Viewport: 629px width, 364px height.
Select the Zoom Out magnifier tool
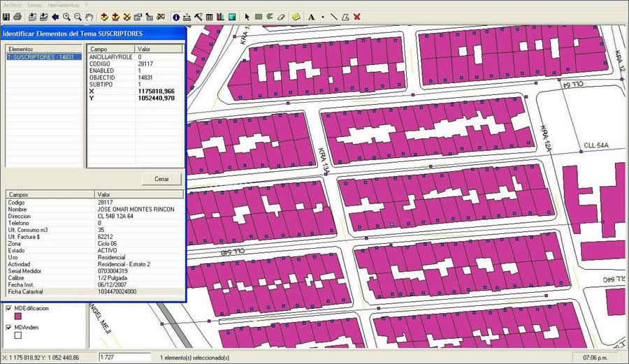point(78,16)
